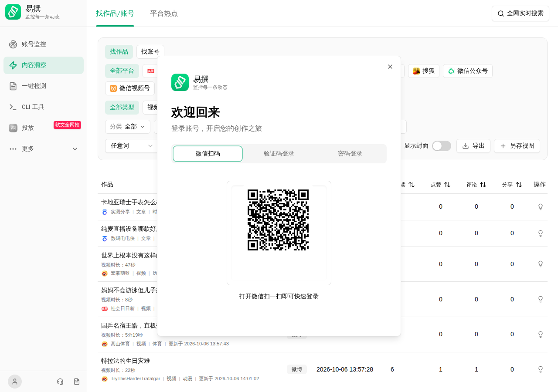The image size is (558, 392).
Task: Select the 微信扫码 login tab
Action: pyautogui.click(x=208, y=154)
